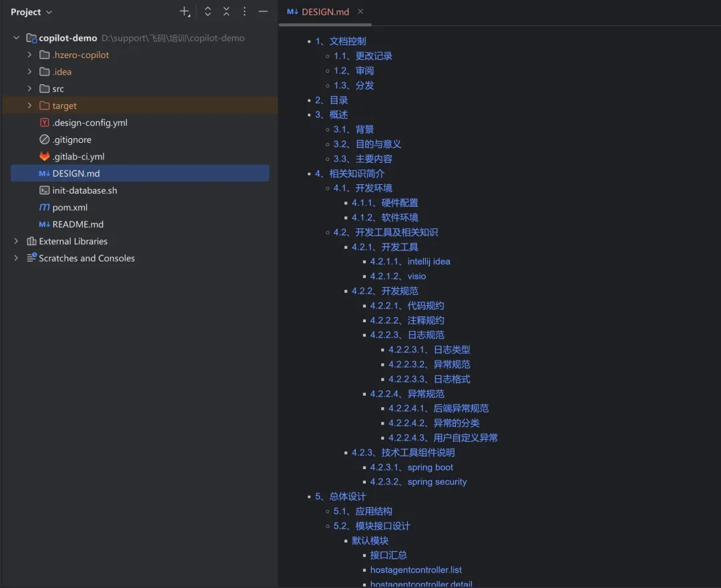Expand the .idea folder

coord(29,71)
